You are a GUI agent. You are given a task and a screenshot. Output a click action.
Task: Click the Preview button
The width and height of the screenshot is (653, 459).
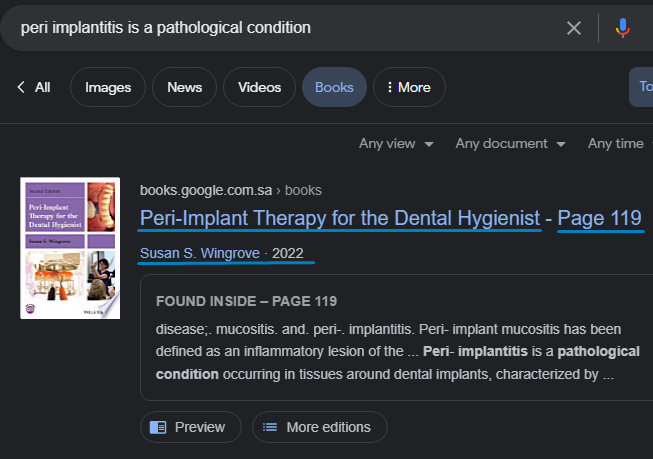click(x=191, y=427)
